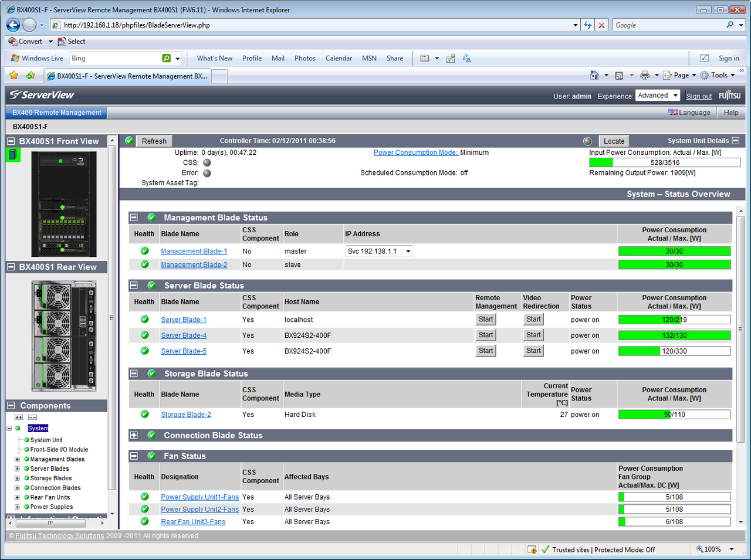Image resolution: width=751 pixels, height=560 pixels.
Task: Click the RSS feeds icon
Action: (619, 75)
